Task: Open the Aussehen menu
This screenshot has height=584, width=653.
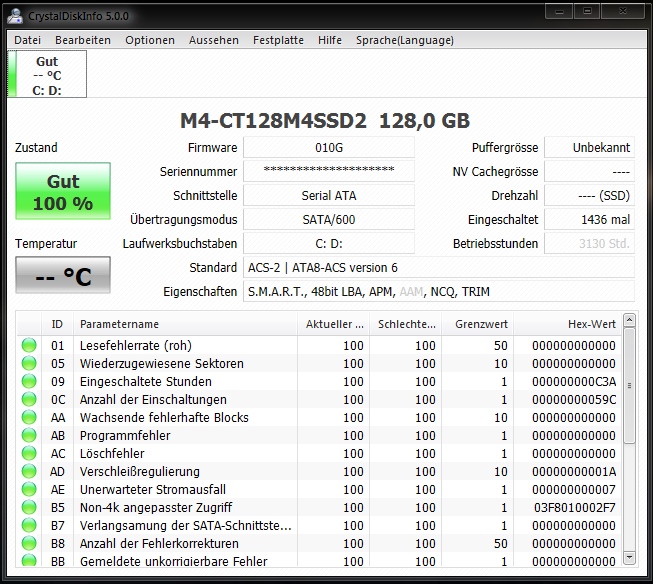Action: pyautogui.click(x=214, y=40)
